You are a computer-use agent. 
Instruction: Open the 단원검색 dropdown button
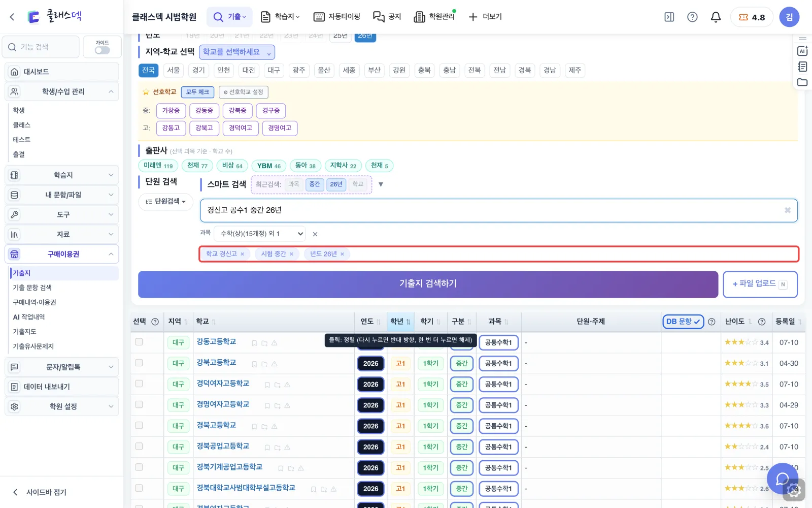pyautogui.click(x=165, y=202)
